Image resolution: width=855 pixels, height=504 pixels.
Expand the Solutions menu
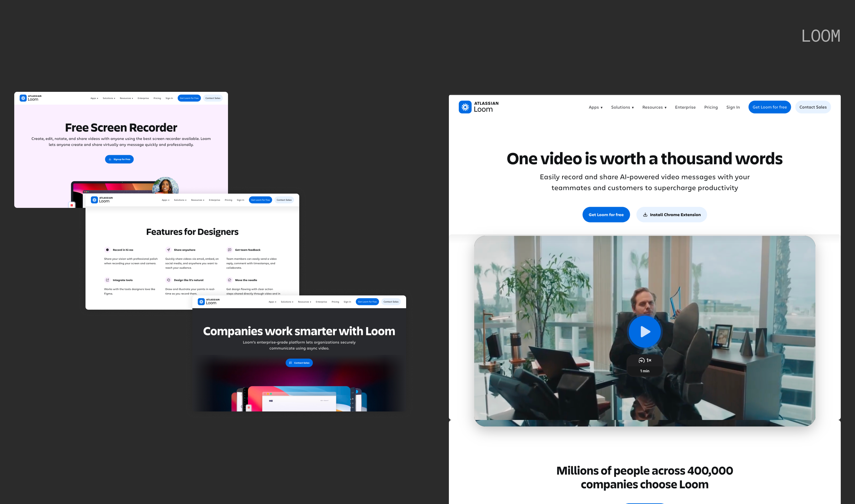coord(622,107)
